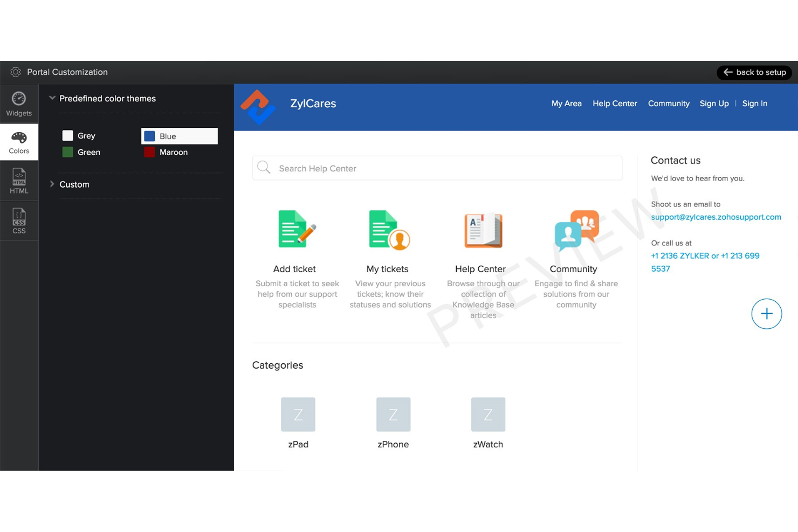
Task: Open the Colors customization panel
Action: pos(19,142)
